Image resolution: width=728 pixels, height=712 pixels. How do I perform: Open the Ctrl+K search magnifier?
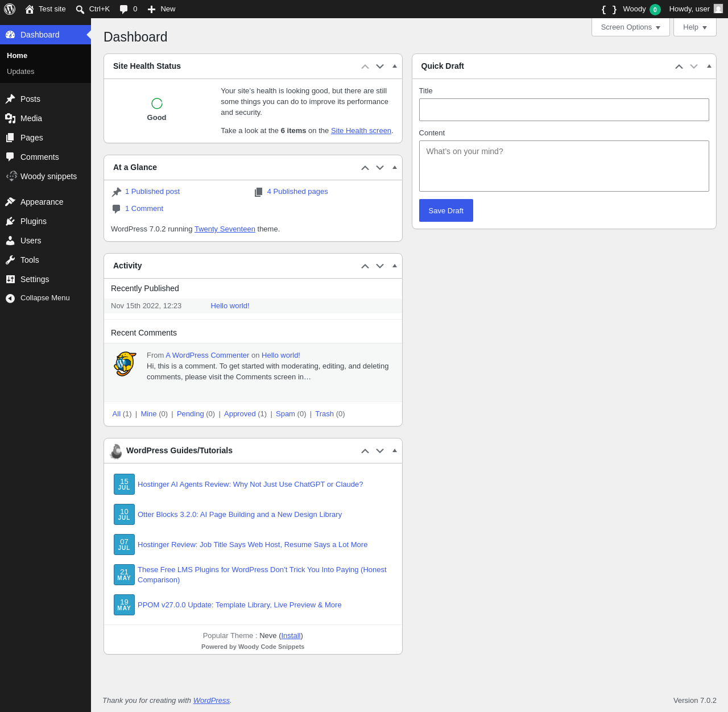pos(80,9)
